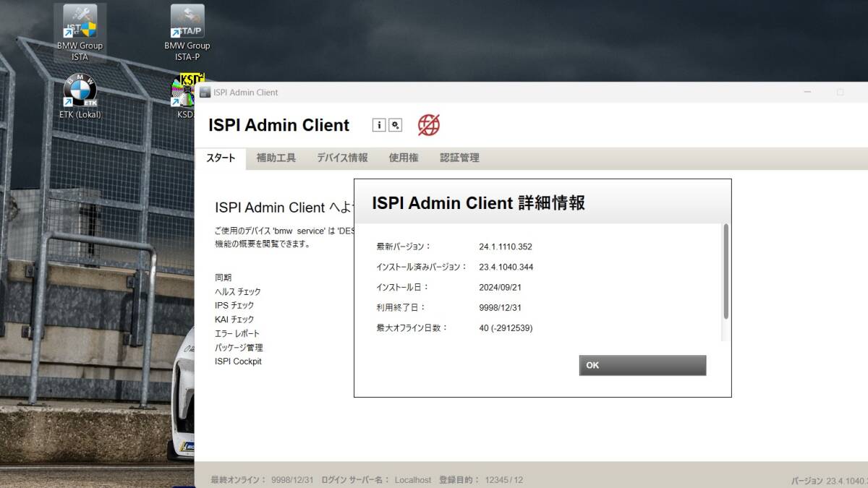Click the ログイン サーバー名 Localhost status entry
The image size is (868, 488).
pyautogui.click(x=376, y=480)
